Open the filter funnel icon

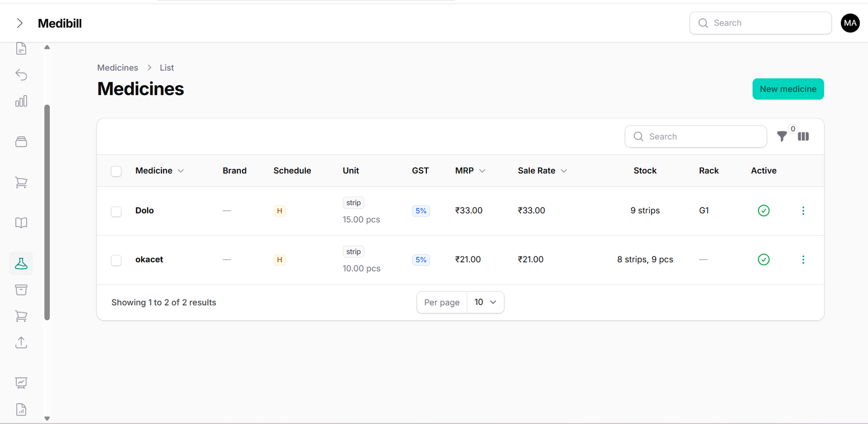[782, 136]
